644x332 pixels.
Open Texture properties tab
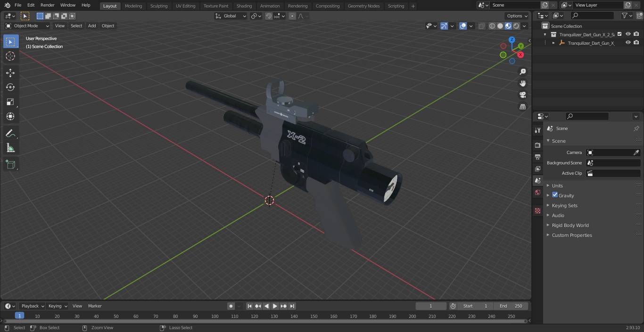(537, 211)
